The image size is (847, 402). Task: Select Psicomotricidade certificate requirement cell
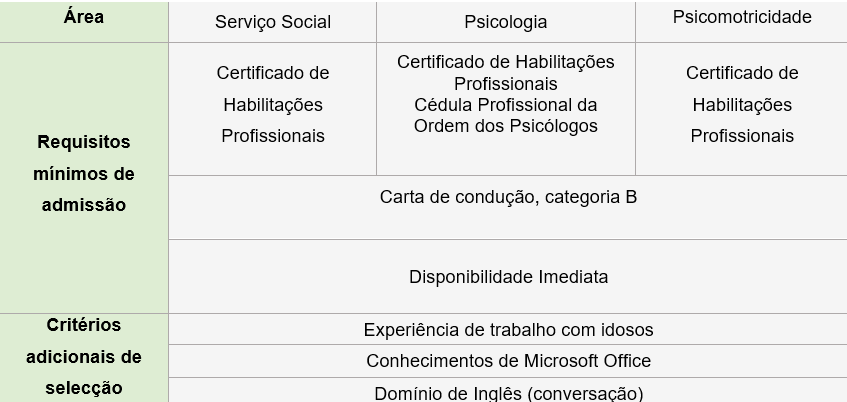[x=742, y=109]
